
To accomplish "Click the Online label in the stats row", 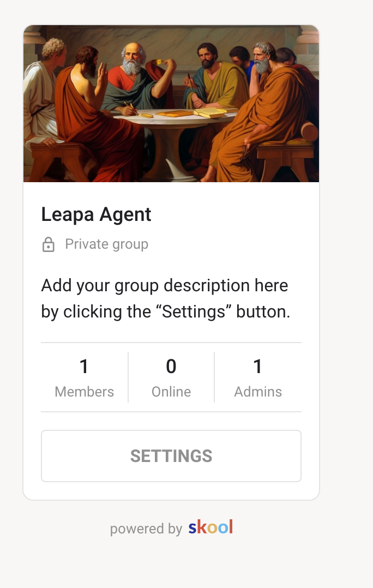I will [171, 391].
